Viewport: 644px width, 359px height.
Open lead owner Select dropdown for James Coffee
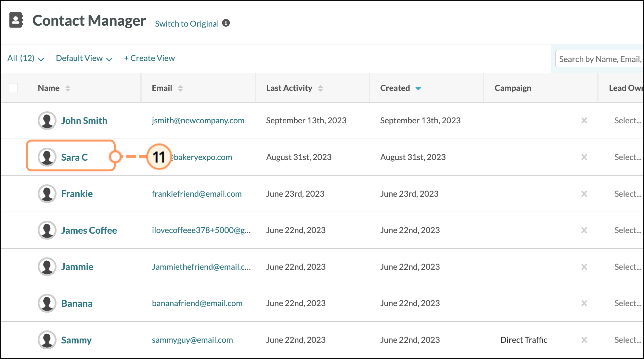pos(627,230)
